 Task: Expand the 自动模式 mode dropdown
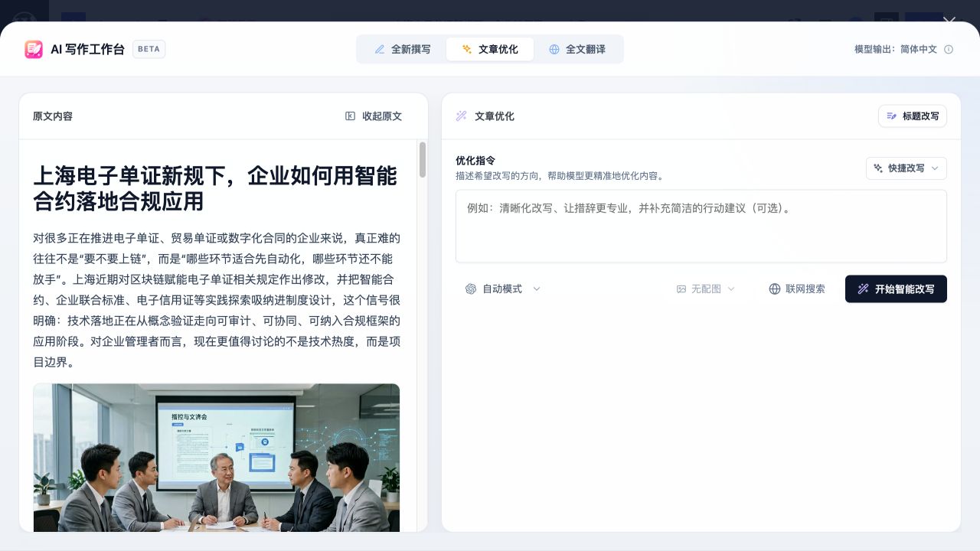point(503,289)
